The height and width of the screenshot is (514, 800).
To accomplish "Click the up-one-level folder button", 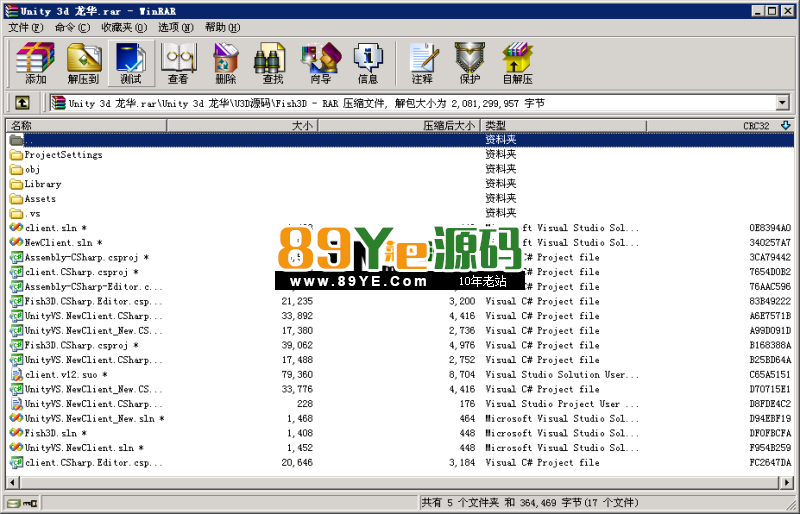I will [x=22, y=103].
